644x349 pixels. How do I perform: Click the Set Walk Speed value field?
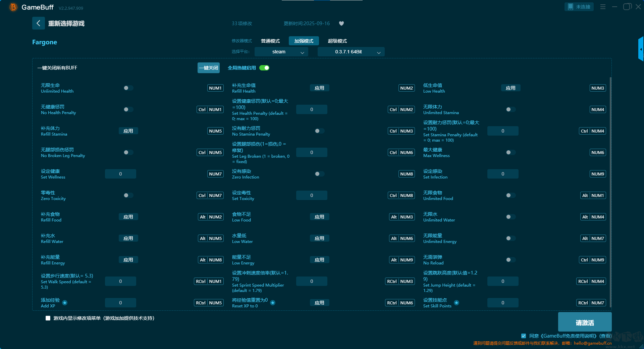click(x=120, y=281)
